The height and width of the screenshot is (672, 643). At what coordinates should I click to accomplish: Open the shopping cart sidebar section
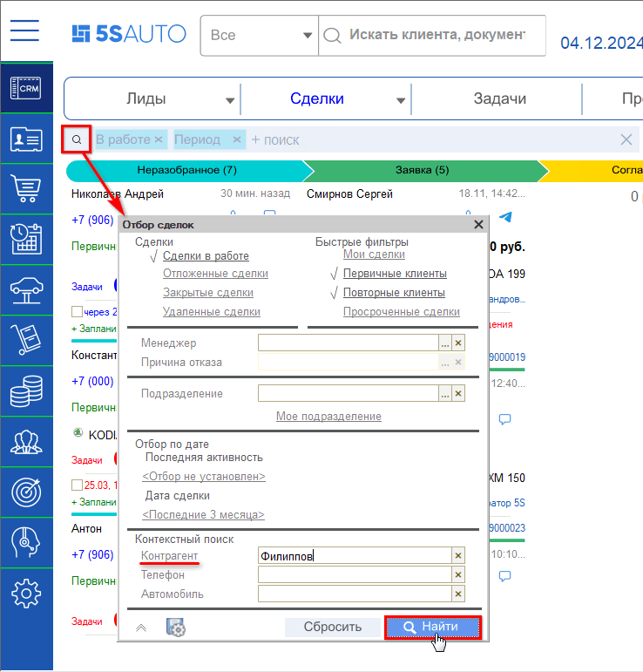coord(26,188)
